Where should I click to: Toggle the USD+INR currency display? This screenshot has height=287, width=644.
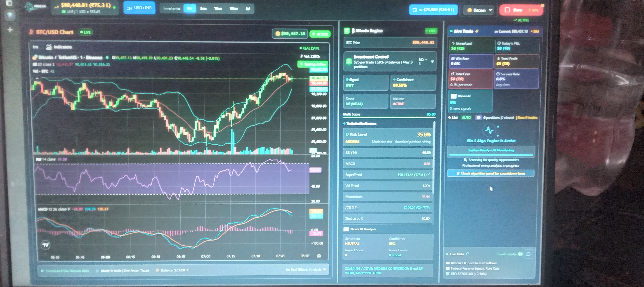[x=139, y=8]
